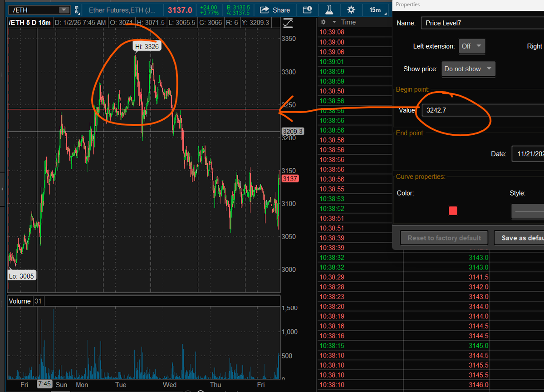
Task: Select the 10:38:52 time and sales row
Action: click(x=354, y=209)
